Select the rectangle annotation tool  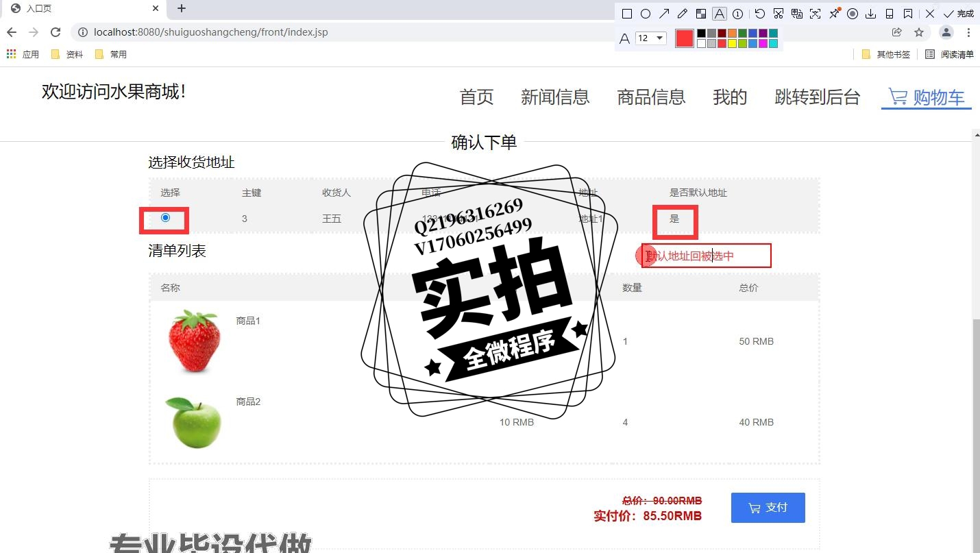coord(626,14)
